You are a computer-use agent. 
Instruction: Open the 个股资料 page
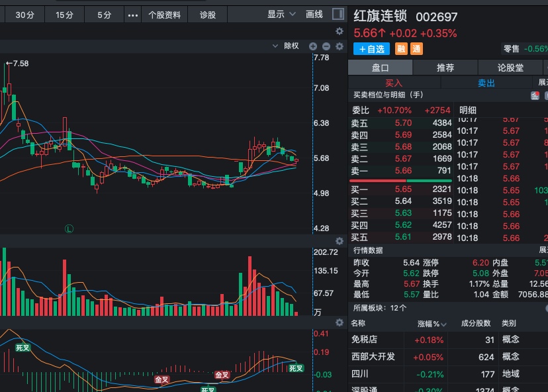pos(164,15)
